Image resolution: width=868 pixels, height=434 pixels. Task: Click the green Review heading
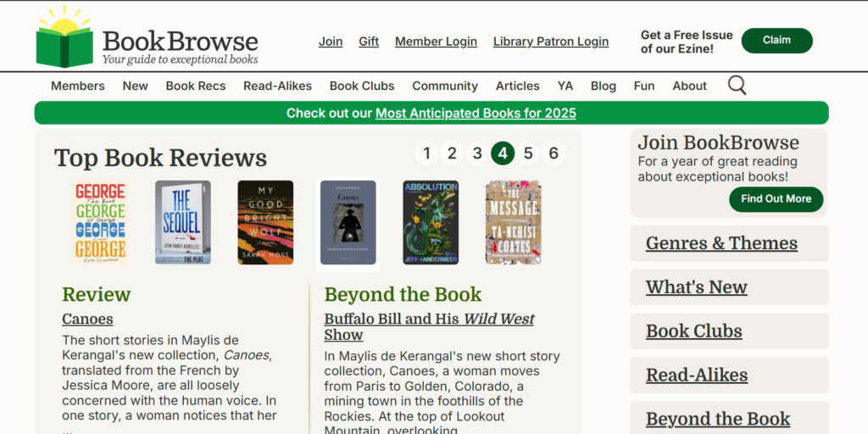click(97, 294)
